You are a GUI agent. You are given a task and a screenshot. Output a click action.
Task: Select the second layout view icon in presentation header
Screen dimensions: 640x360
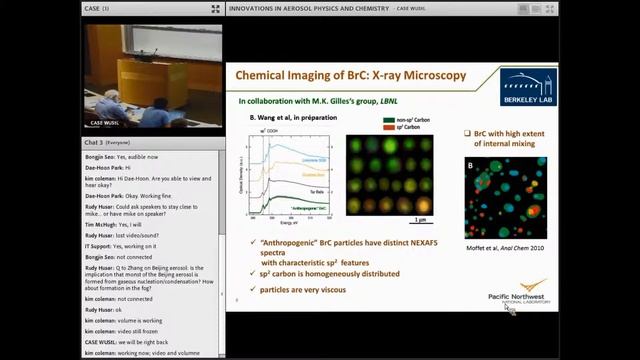[536, 9]
